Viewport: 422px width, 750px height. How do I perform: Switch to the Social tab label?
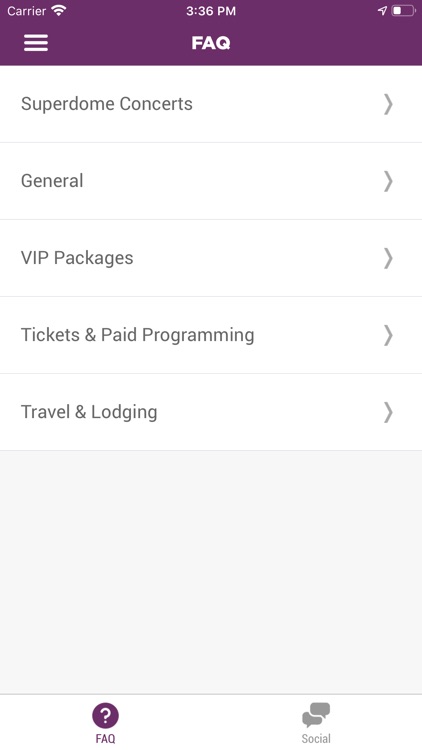tap(316, 739)
